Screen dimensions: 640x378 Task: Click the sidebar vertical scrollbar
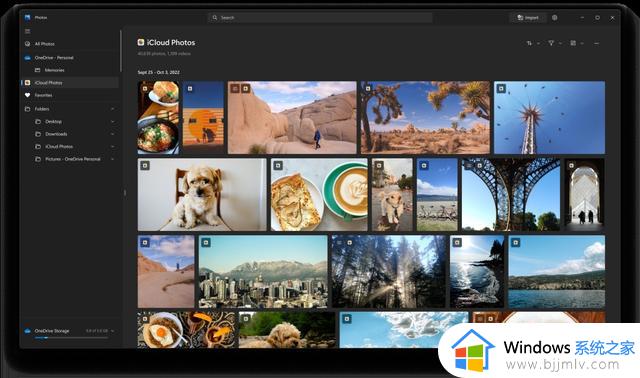tap(121, 51)
